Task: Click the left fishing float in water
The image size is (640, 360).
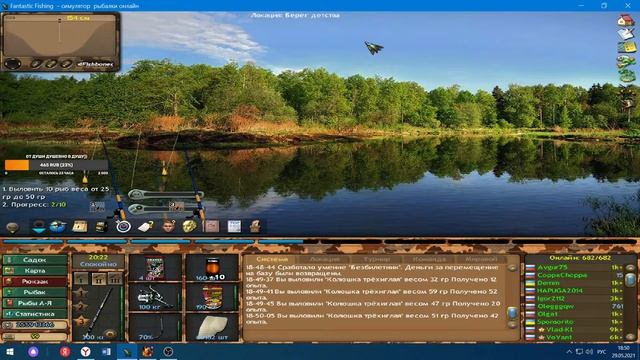Action: click(x=85, y=178)
